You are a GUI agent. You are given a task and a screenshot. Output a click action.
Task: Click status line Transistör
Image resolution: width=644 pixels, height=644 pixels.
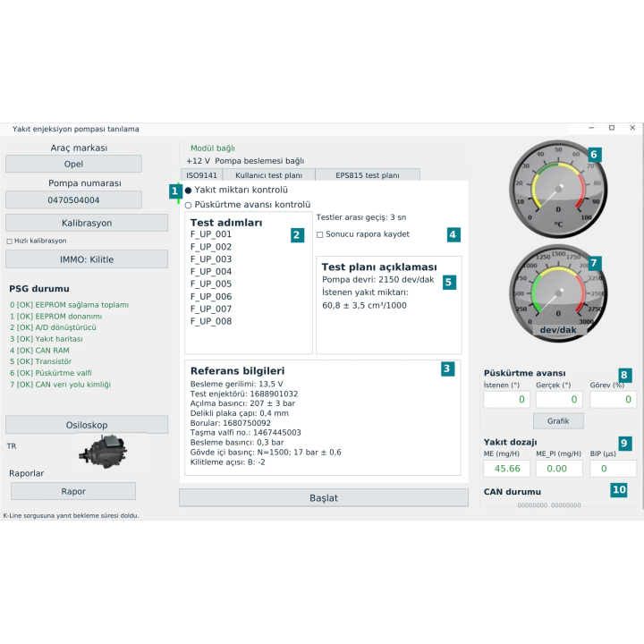[40, 361]
